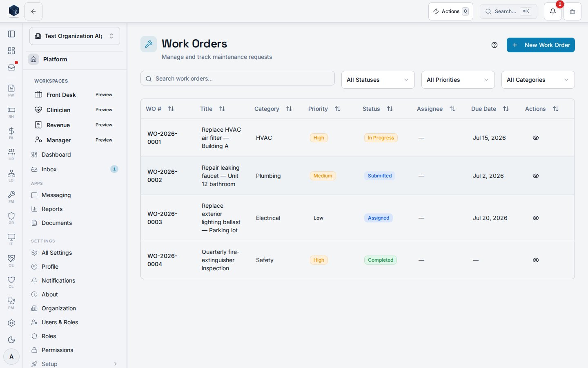
Task: Open the All Categories dropdown
Action: 538,80
